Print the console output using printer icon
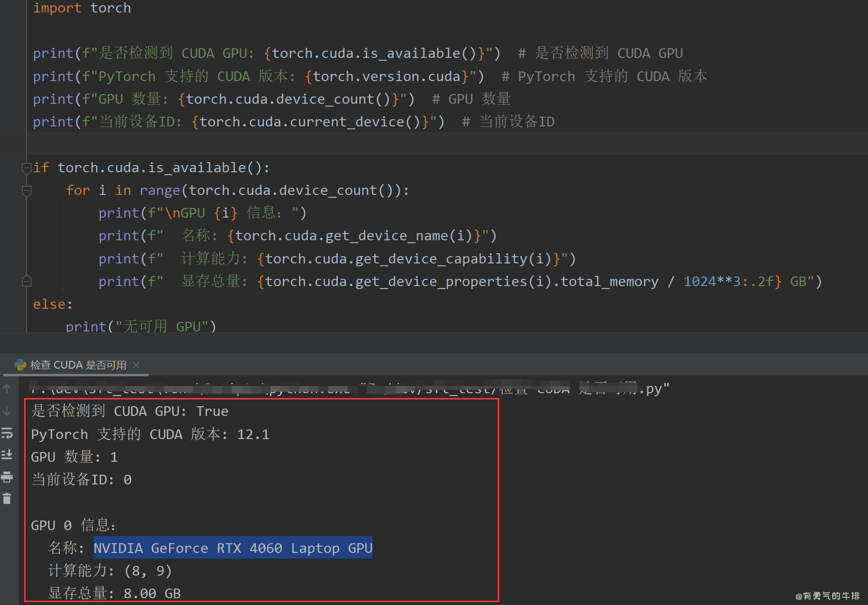Viewport: 868px width, 605px height. tap(7, 477)
